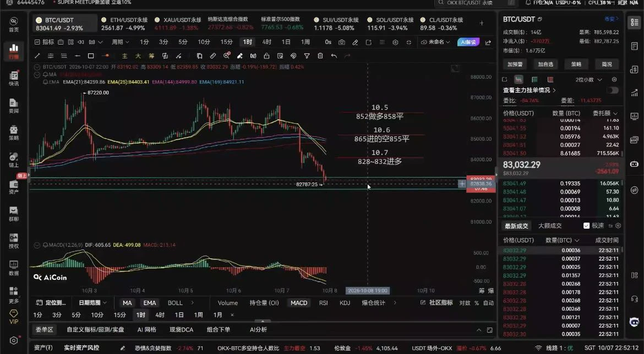
Task: Open the 周期 period dropdown
Action: coord(121,42)
